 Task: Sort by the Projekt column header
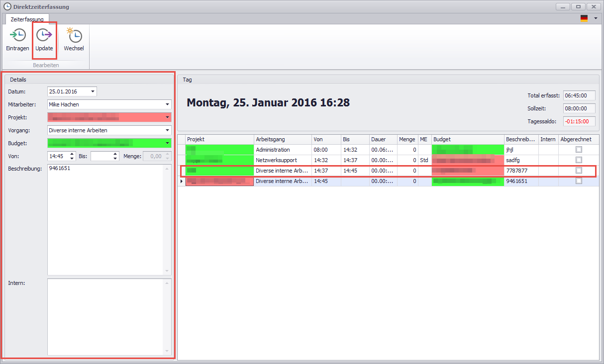[x=219, y=139]
